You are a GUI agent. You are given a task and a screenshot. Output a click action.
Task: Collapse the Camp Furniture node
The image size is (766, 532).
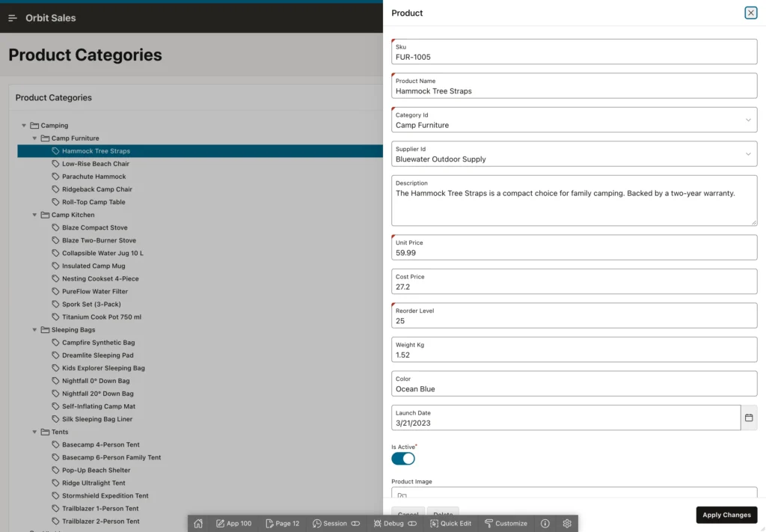pos(34,138)
